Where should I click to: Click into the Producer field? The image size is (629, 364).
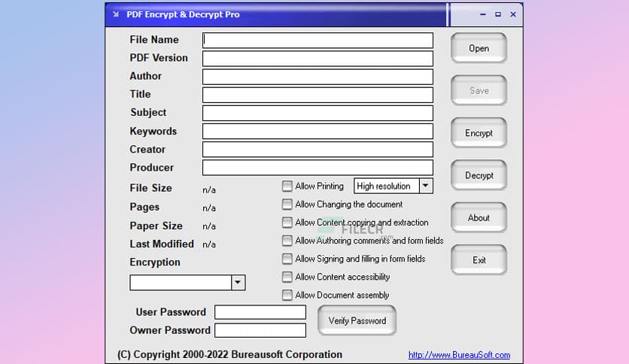(x=318, y=168)
